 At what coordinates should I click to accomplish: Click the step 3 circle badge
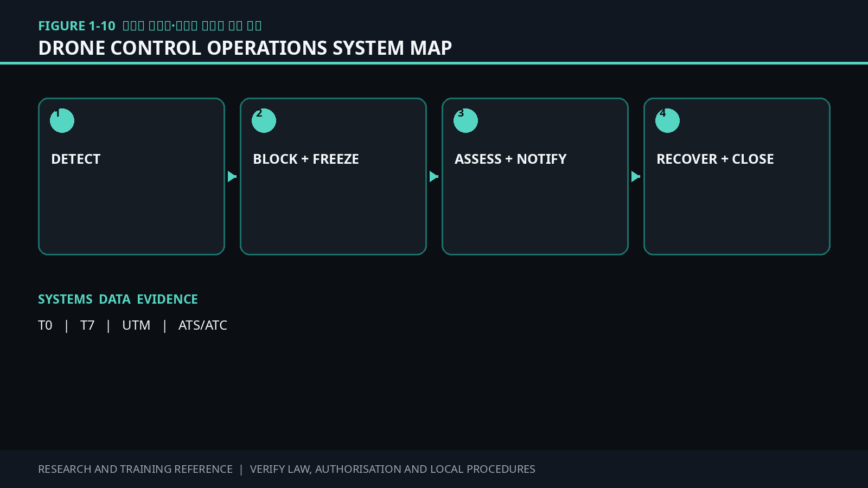tap(465, 120)
